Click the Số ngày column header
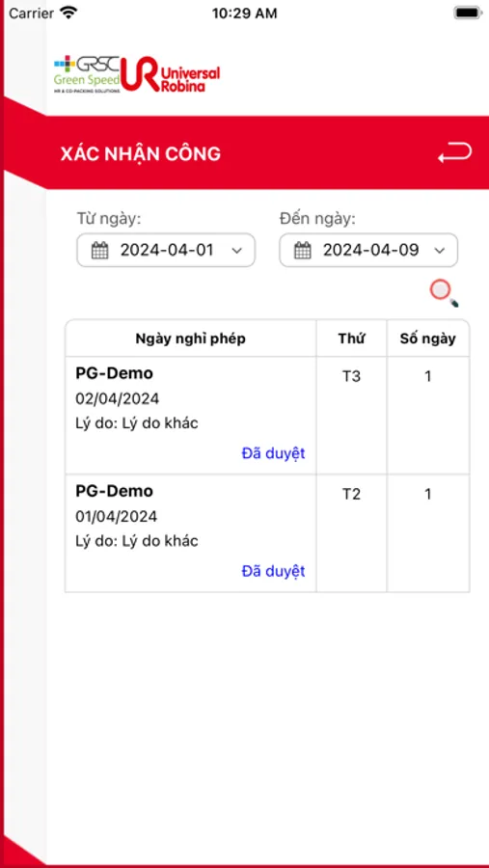 point(428,339)
